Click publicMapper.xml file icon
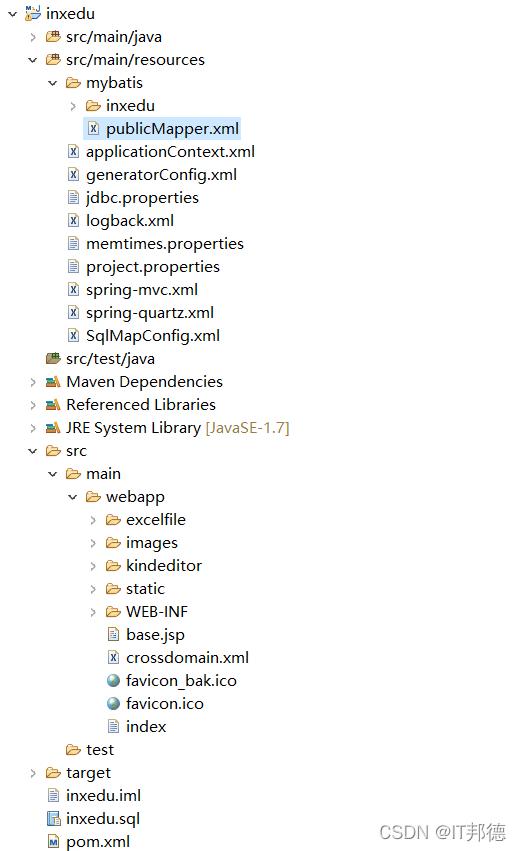521x851 pixels. 93,129
